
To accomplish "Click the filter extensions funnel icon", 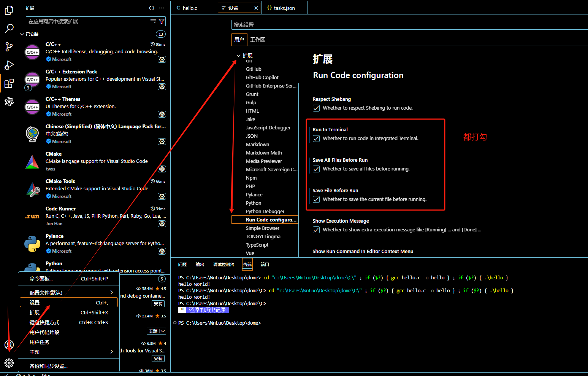I will [x=162, y=21].
